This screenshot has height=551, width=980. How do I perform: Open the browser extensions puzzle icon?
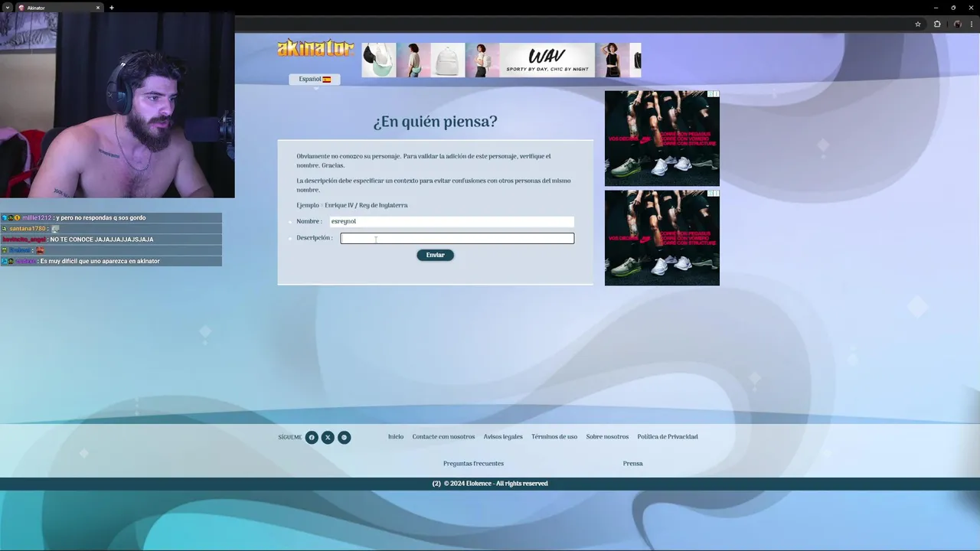(937, 24)
